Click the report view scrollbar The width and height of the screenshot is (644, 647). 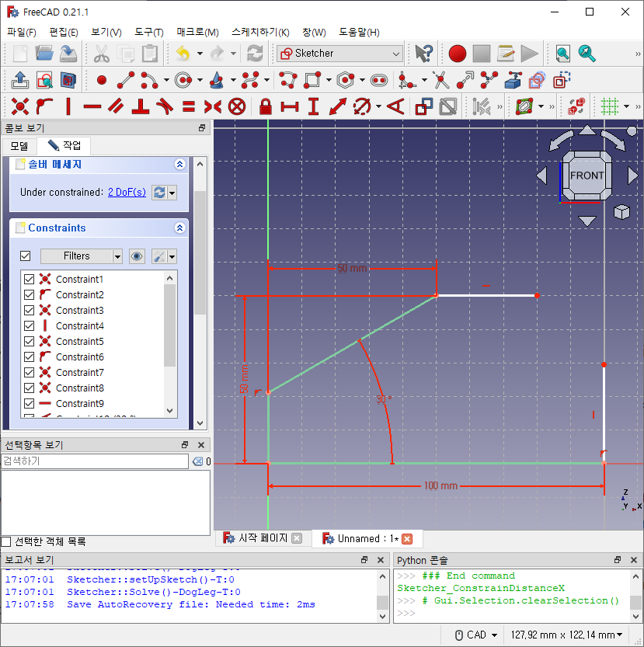[x=383, y=602]
